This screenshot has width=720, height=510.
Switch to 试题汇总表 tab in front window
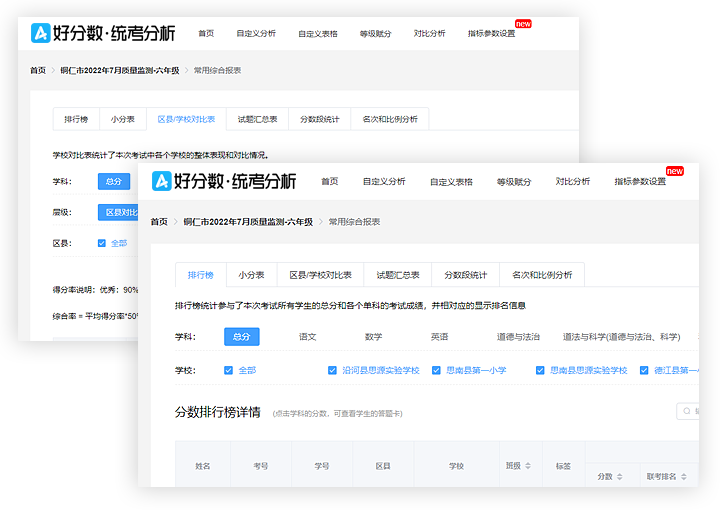coord(398,275)
